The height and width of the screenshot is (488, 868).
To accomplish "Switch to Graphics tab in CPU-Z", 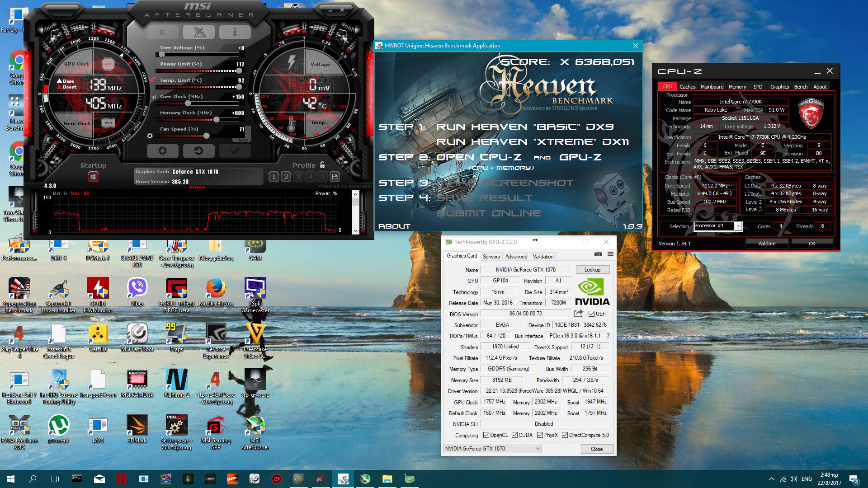I will tap(779, 87).
